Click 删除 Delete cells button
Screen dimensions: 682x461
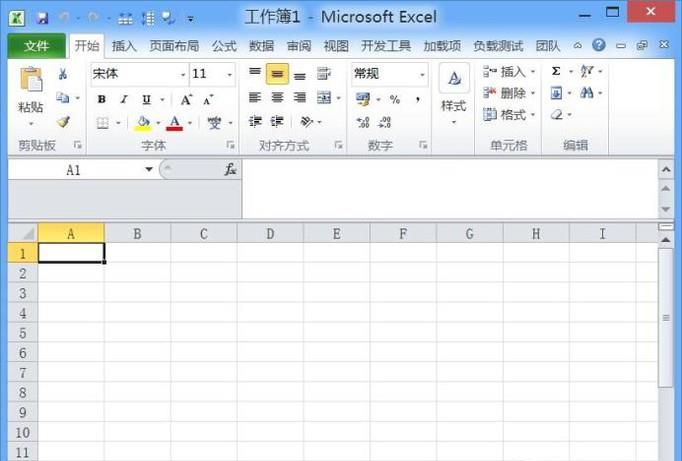pos(508,93)
